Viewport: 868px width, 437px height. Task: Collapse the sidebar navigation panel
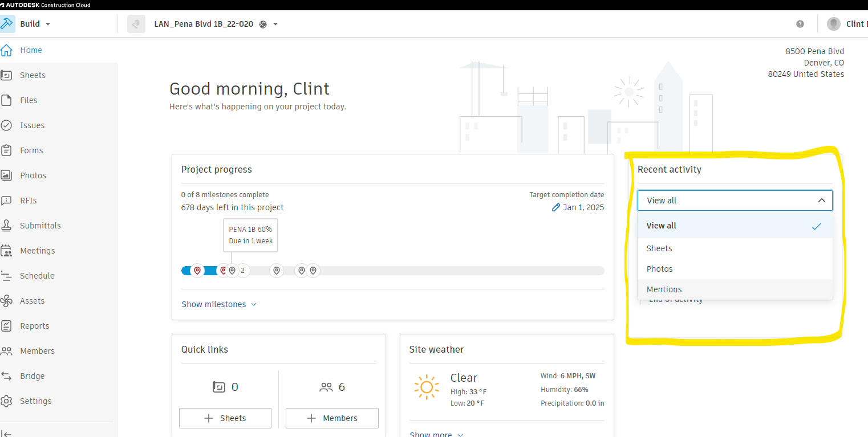pyautogui.click(x=6, y=434)
